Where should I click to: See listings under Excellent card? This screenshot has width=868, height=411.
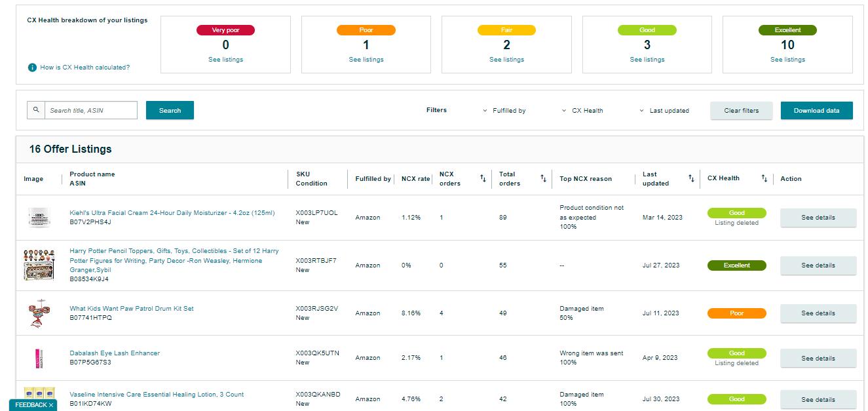click(787, 60)
